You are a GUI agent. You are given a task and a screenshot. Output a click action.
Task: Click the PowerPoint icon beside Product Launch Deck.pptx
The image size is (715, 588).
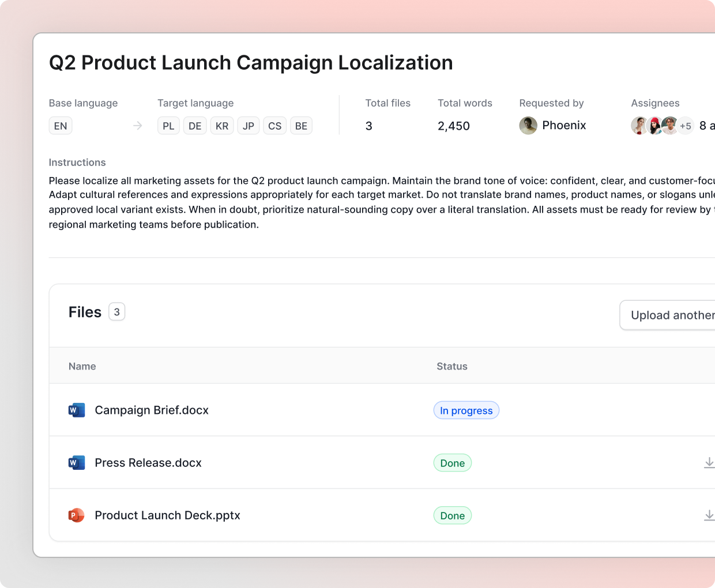point(77,515)
